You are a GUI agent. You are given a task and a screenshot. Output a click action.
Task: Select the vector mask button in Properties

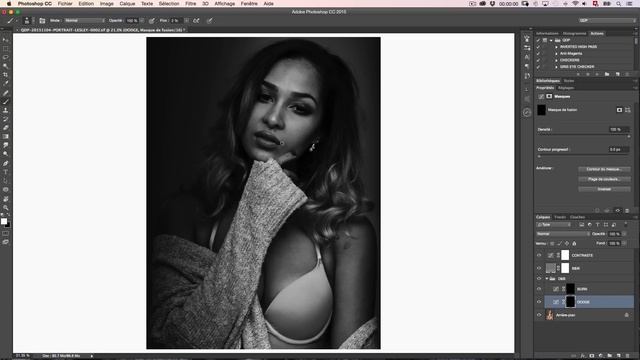(x=628, y=110)
